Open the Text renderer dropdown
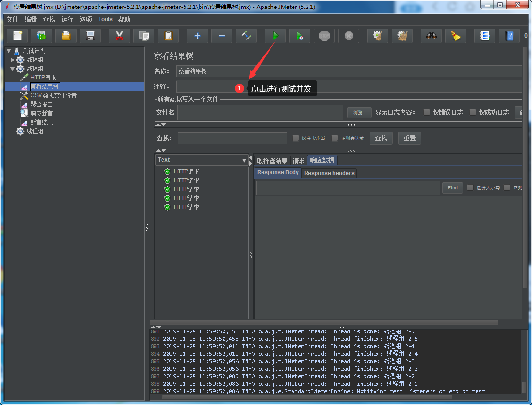The image size is (532, 405). pos(244,160)
